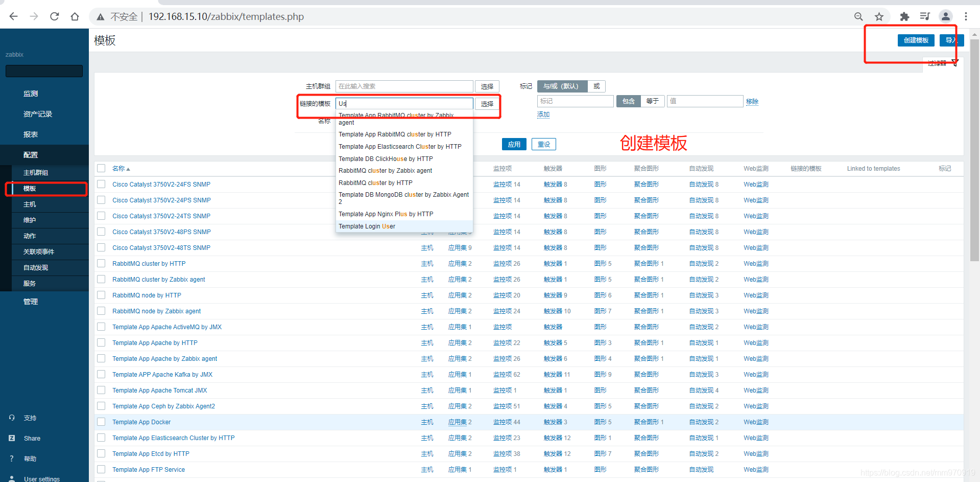Click the scrollbar up arrow

click(x=974, y=34)
